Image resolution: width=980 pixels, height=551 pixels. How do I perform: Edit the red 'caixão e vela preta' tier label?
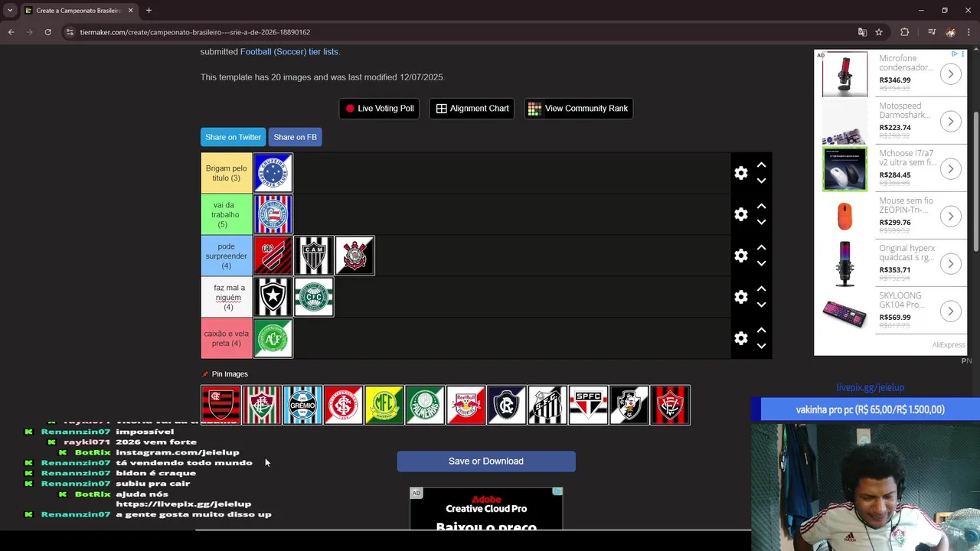tap(226, 338)
